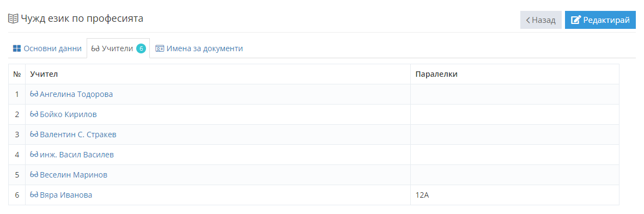Image resolution: width=644 pixels, height=214 pixels.
Task: Click the glasses icon on Учители tab
Action: pyautogui.click(x=96, y=48)
